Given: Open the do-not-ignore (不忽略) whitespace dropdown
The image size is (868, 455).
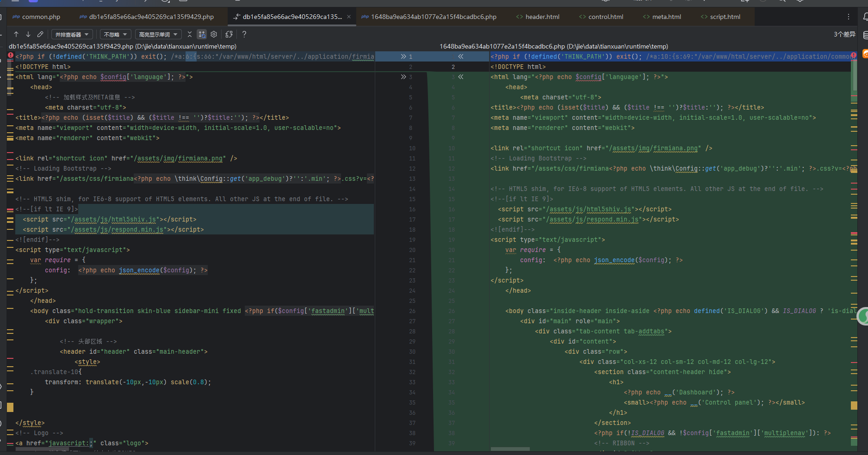Looking at the screenshot, I should 115,35.
